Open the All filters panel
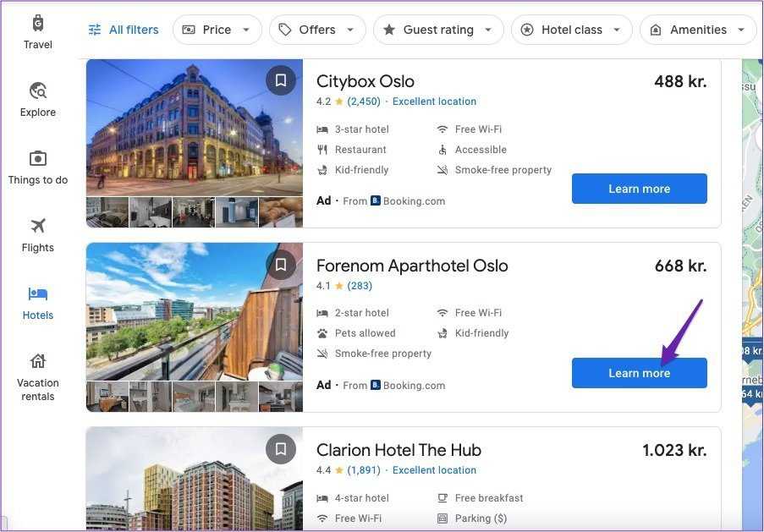Viewport: 764px width, 532px height. coord(124,30)
